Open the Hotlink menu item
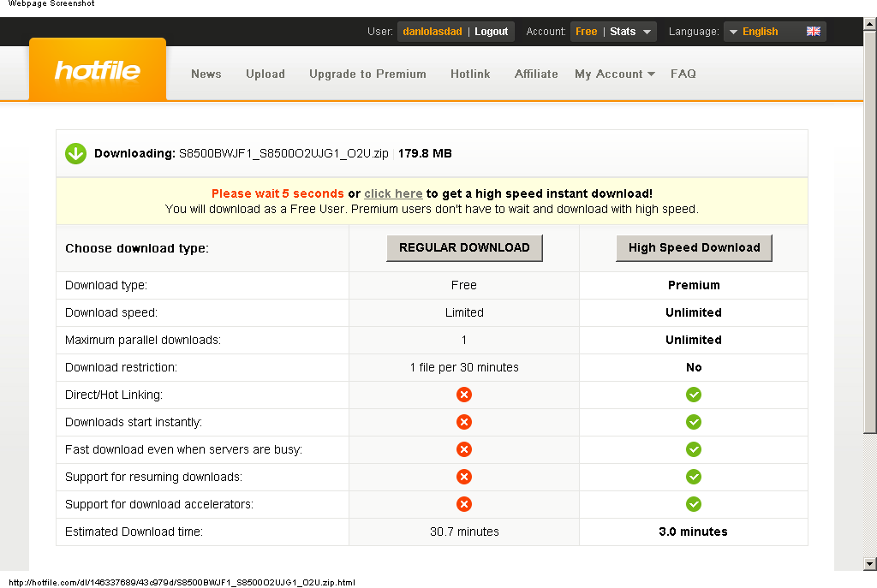Screen dimensions: 877x588 click(x=470, y=74)
